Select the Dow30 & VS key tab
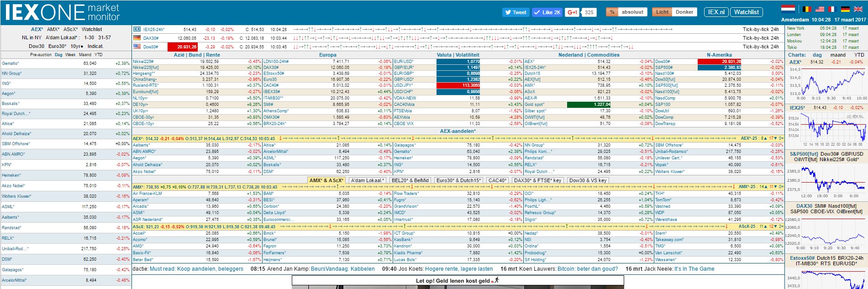The image size is (868, 289). [588, 180]
